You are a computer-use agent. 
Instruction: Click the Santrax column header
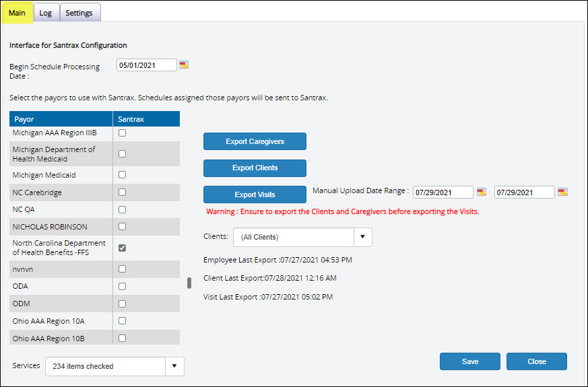click(x=146, y=118)
